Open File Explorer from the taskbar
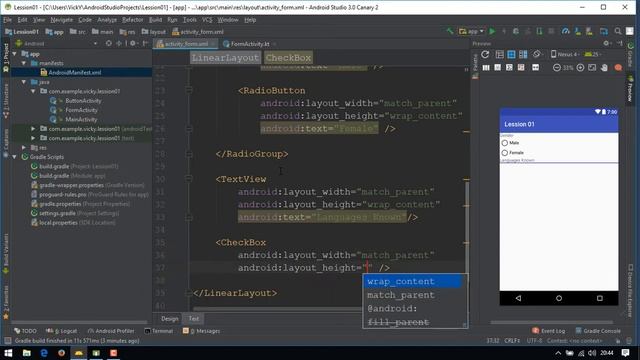This screenshot has height=360, width=640. coord(27,353)
